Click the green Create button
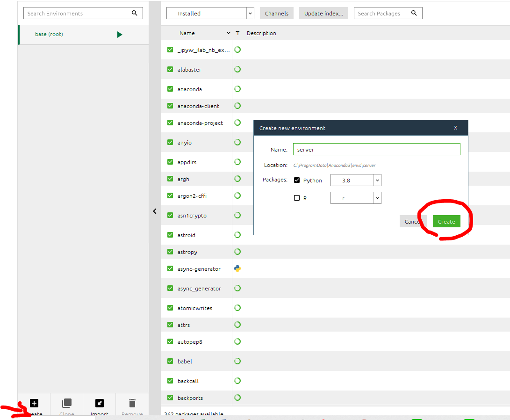Screen dimensions: 510x420 click(446, 222)
